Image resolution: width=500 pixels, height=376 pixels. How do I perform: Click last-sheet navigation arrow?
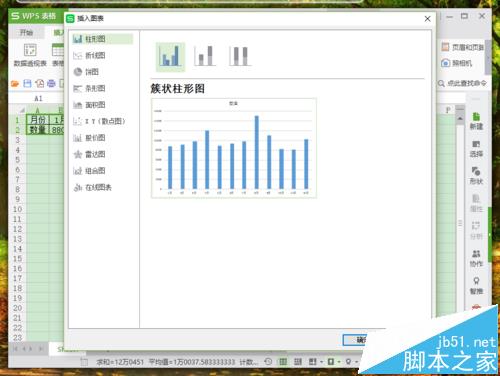(41, 349)
